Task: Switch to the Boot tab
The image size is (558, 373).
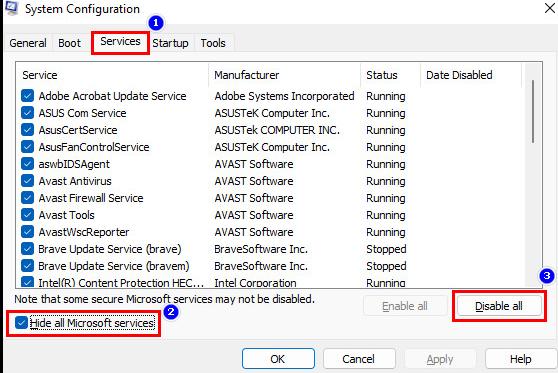Action: point(69,43)
